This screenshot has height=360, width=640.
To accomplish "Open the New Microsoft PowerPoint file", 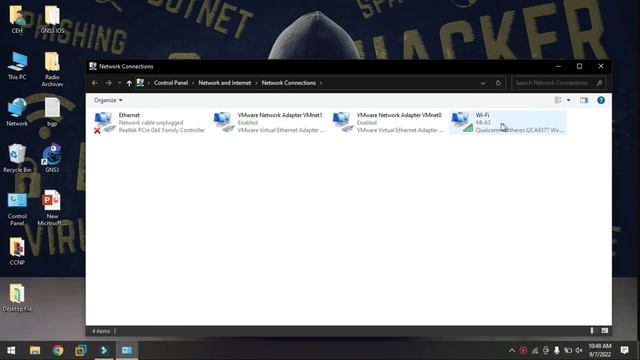I will pos(52,208).
